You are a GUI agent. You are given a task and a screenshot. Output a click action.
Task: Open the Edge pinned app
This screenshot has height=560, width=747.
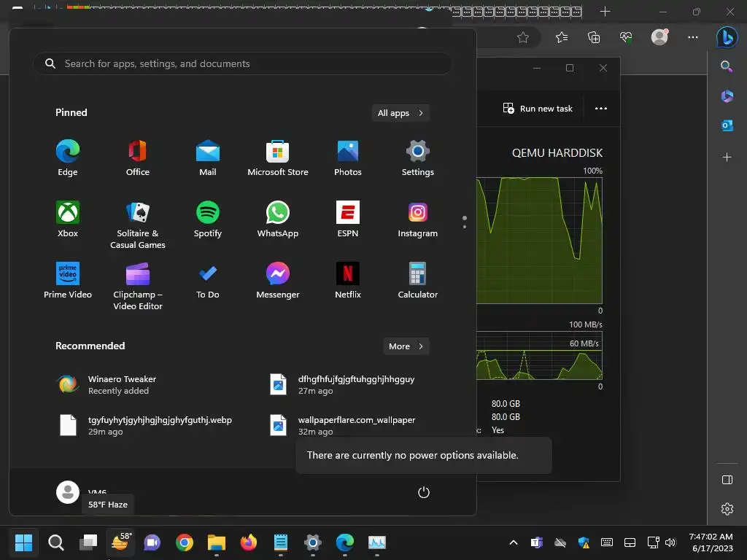(x=68, y=158)
